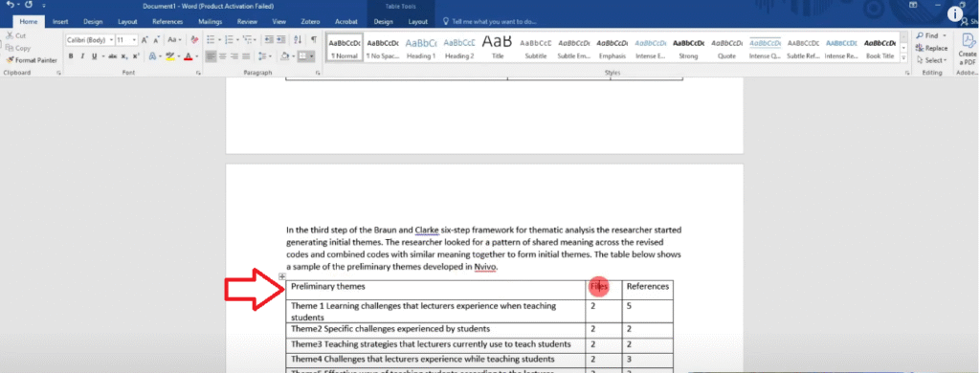Open the Paragraph dialog launcher
980x373 pixels.
(x=318, y=73)
